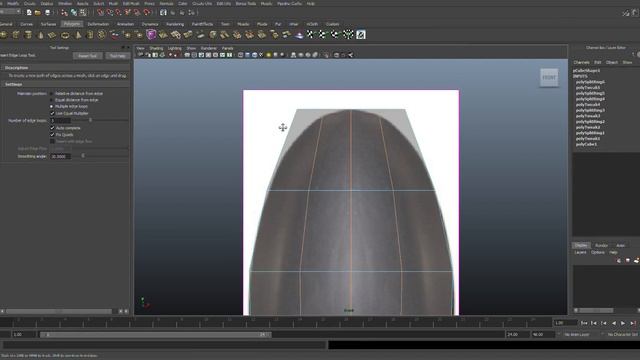Create a polygon cube from the shelf

tap(16, 35)
